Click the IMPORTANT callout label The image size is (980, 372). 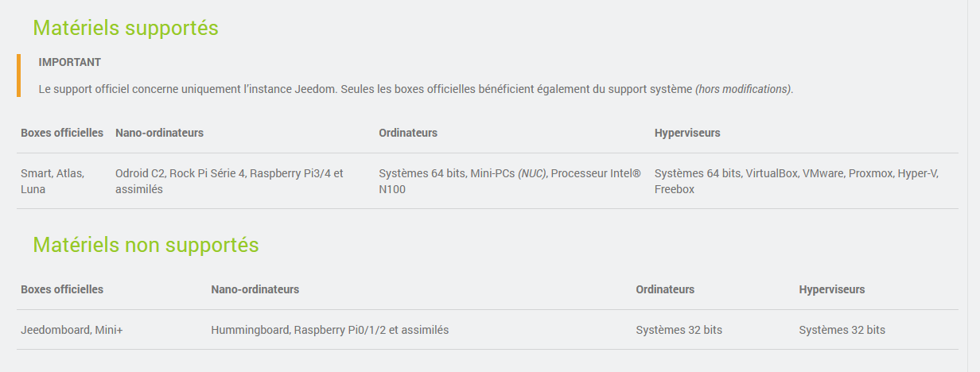pos(70,62)
